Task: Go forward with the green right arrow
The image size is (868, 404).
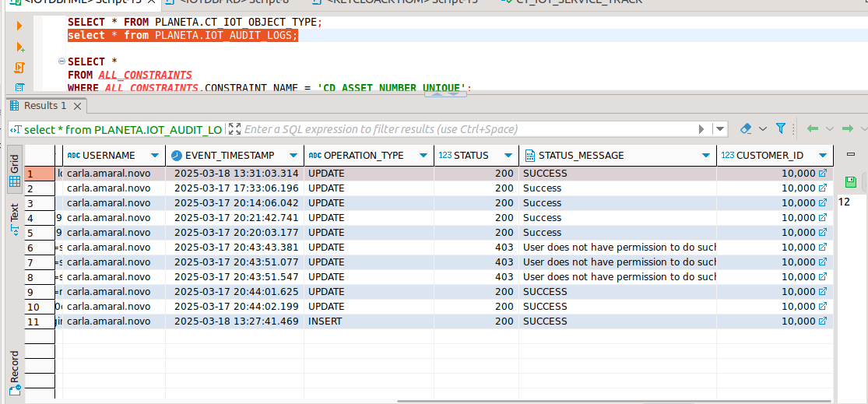Action: click(x=848, y=128)
